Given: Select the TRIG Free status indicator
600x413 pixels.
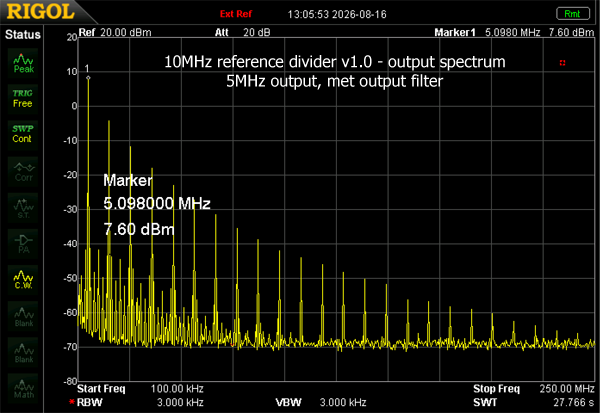Looking at the screenshot, I should tap(23, 99).
